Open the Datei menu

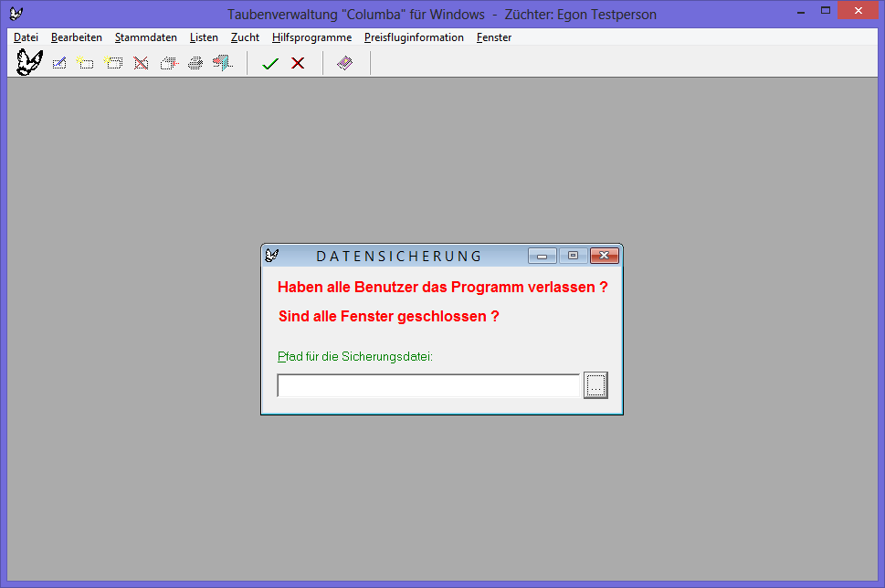click(x=26, y=37)
